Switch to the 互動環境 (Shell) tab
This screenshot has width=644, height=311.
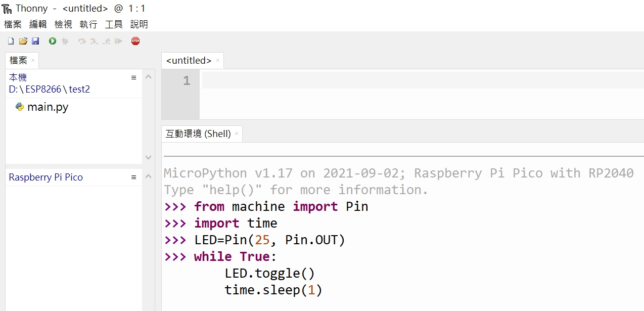[198, 133]
